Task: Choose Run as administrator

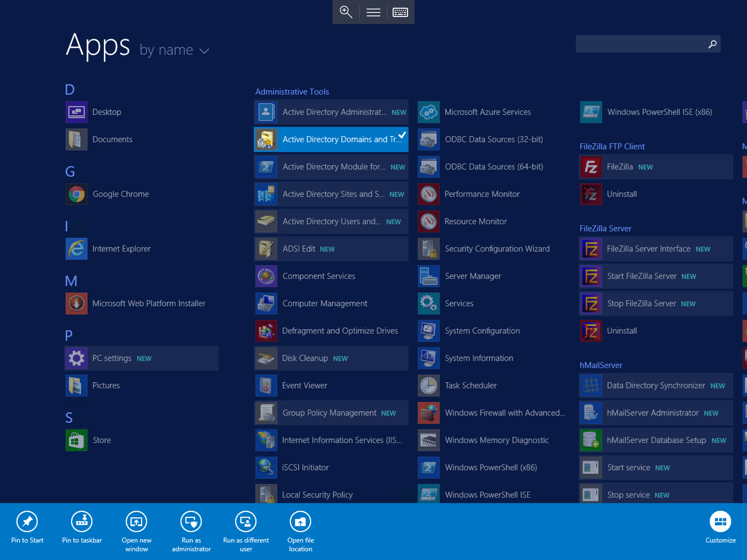Action: (191, 531)
